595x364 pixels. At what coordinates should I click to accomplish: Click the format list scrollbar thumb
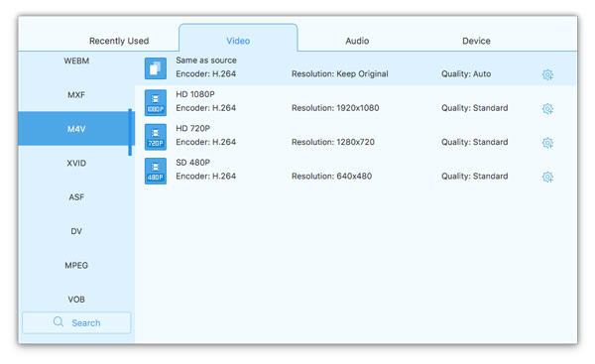(130, 133)
